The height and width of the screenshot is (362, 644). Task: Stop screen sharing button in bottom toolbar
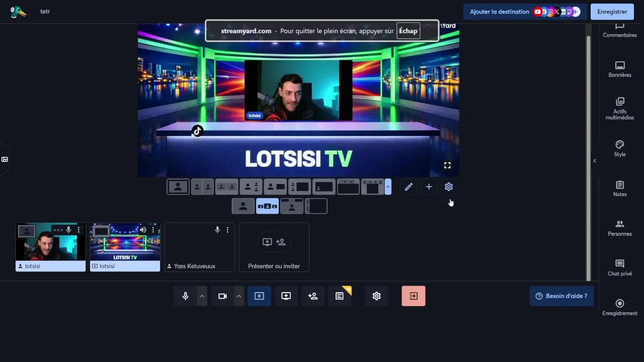coord(259,296)
